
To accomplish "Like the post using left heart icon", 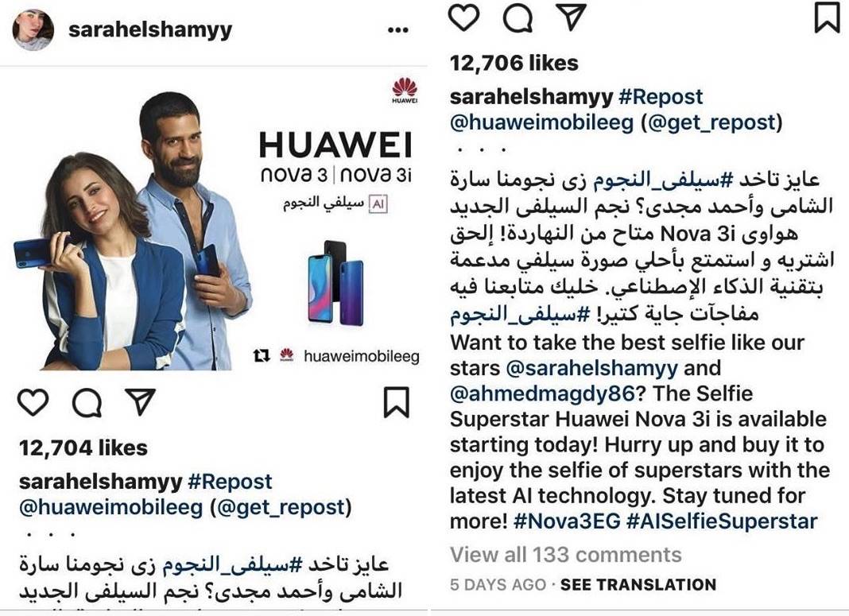I will 33,402.
